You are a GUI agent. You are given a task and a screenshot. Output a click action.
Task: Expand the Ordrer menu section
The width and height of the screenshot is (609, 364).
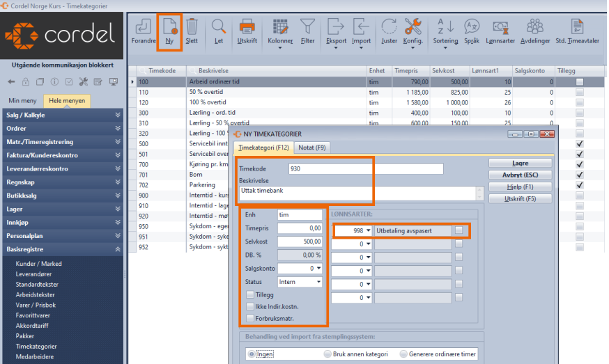[63, 129]
